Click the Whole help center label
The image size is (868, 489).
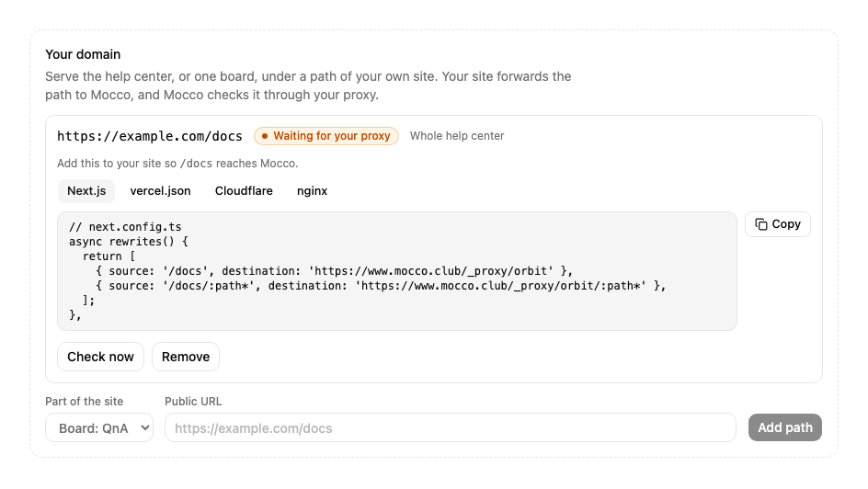point(457,136)
